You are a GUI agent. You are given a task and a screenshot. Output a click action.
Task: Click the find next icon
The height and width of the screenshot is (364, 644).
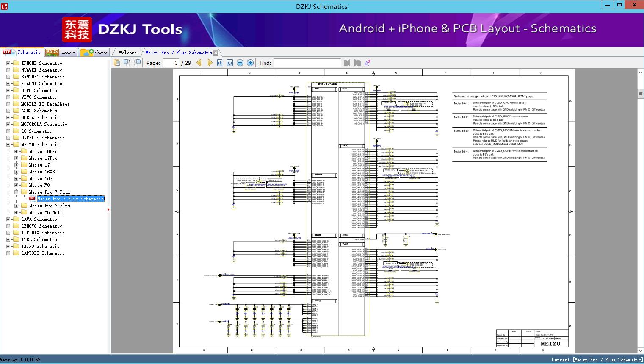pos(357,63)
